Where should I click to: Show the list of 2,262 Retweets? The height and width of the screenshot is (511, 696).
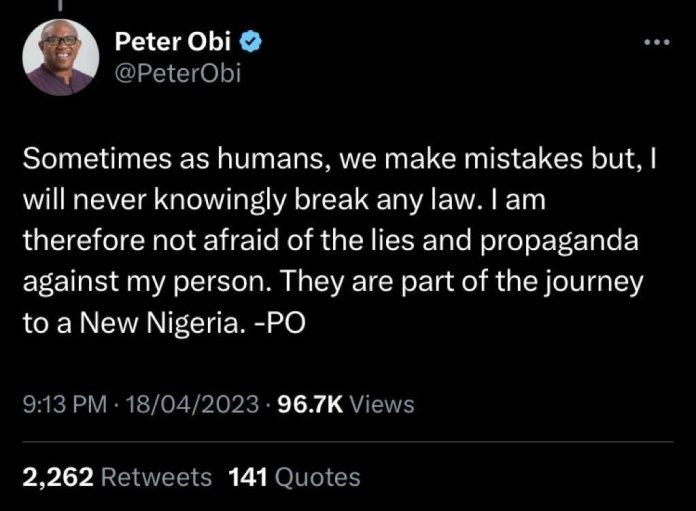pos(116,477)
